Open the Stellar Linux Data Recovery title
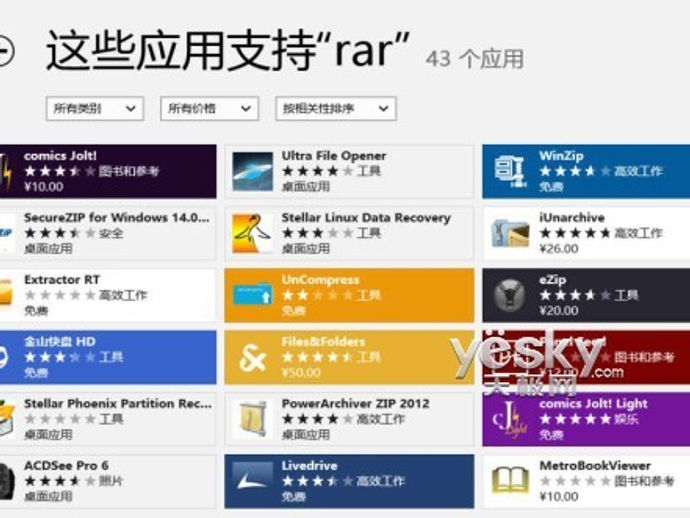The image size is (690, 518). tap(366, 218)
